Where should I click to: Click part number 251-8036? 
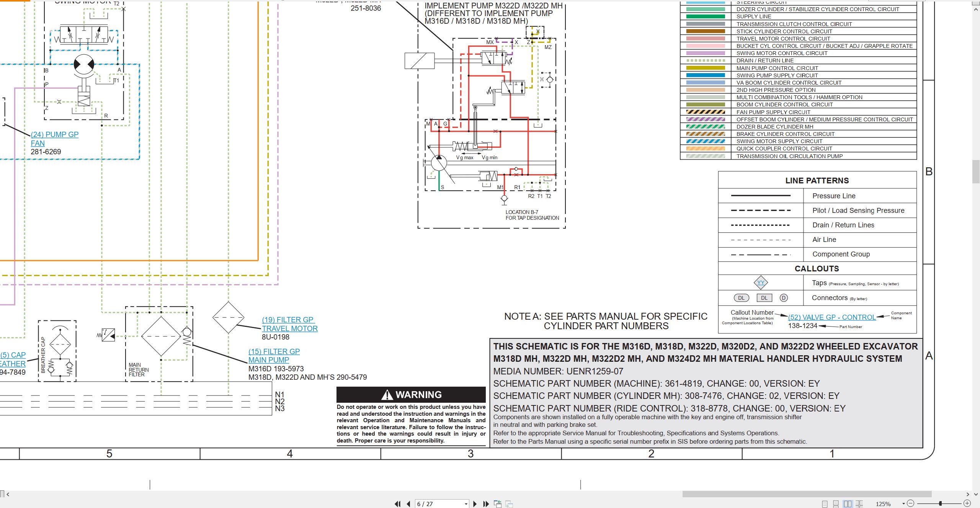[x=366, y=8]
